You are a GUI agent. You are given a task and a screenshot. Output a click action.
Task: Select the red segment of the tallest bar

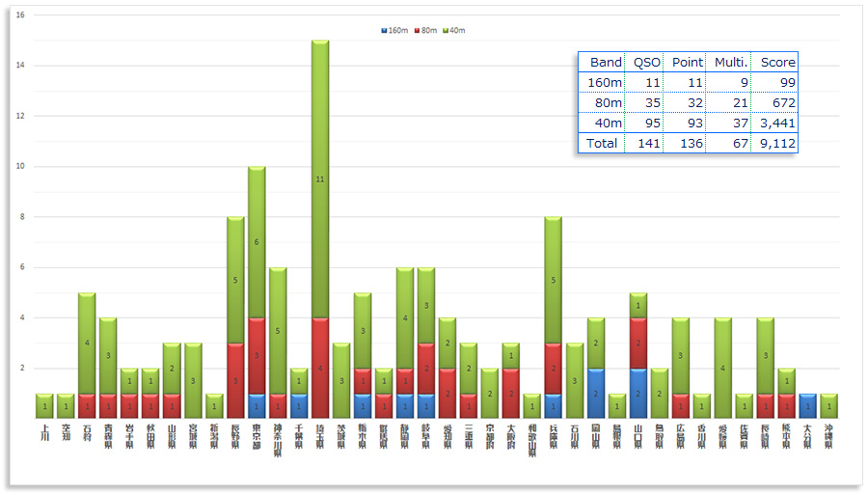click(x=320, y=368)
